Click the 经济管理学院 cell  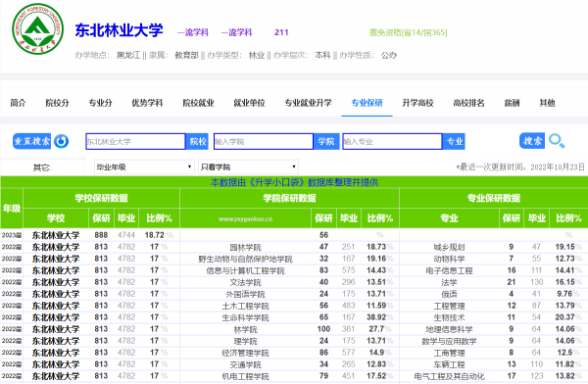pyautogui.click(x=245, y=353)
